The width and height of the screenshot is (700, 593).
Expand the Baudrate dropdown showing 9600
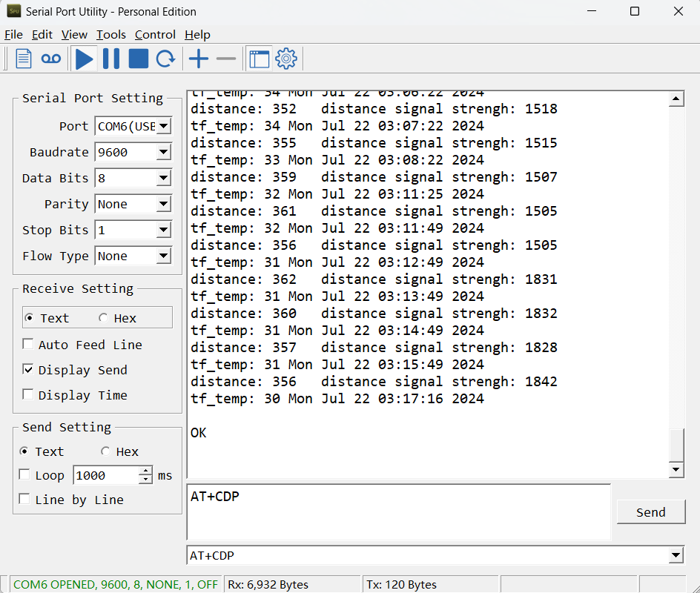point(164,152)
